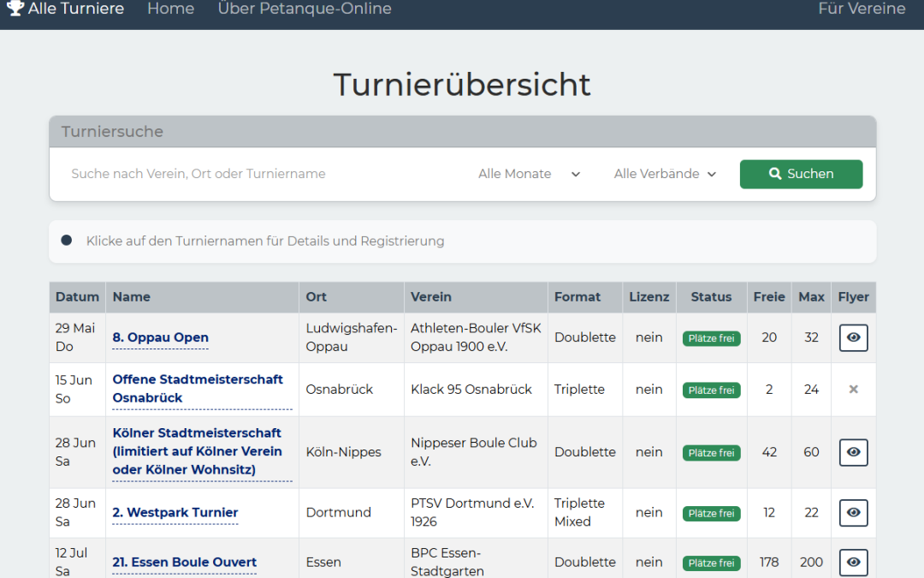Click Plätze frei badge in Essen row
This screenshot has width=924, height=578.
tap(711, 563)
